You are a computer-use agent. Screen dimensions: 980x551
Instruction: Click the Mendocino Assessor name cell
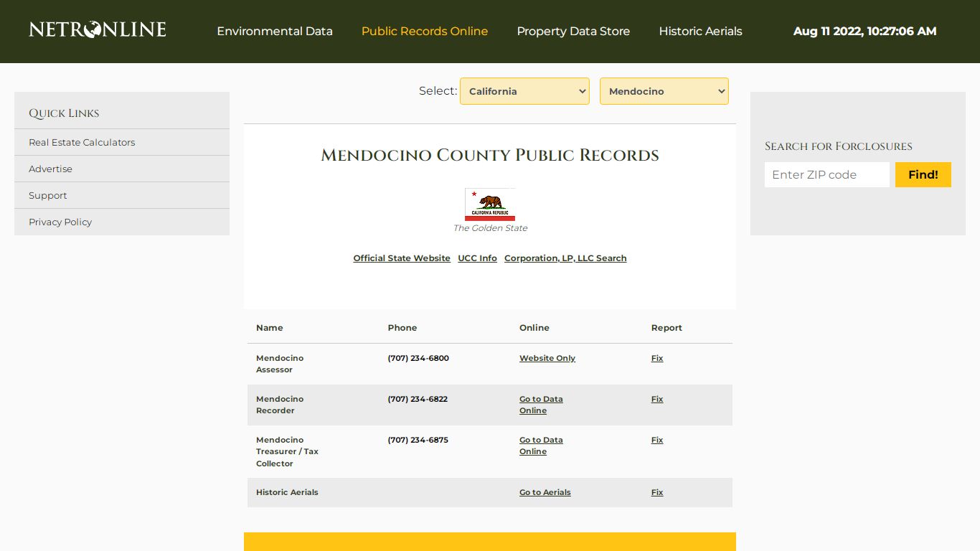[280, 364]
